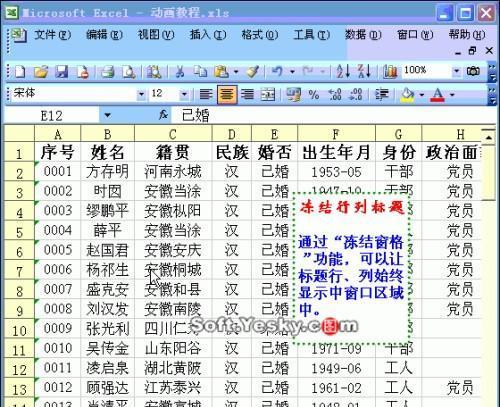Click the increase indent icon
This screenshot has height=407, width=500.
pos(382,95)
